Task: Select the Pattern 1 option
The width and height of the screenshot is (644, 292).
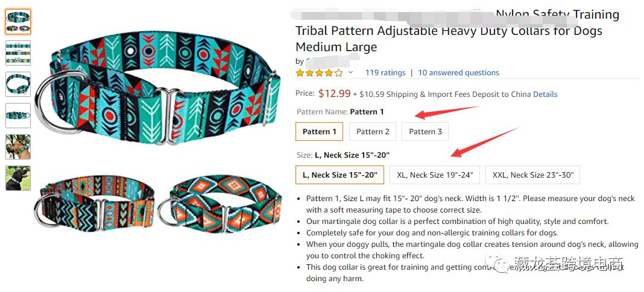Action: pos(320,132)
